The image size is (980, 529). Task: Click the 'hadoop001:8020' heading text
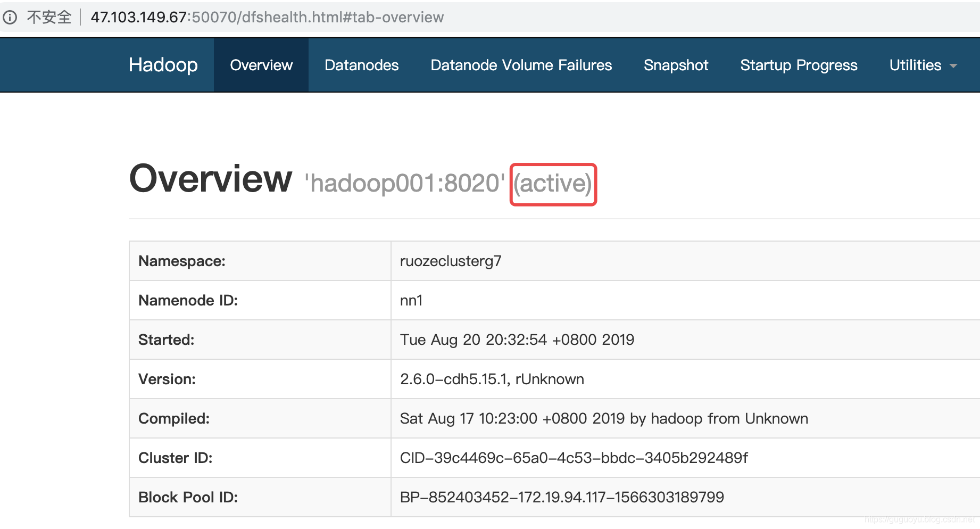(x=404, y=184)
